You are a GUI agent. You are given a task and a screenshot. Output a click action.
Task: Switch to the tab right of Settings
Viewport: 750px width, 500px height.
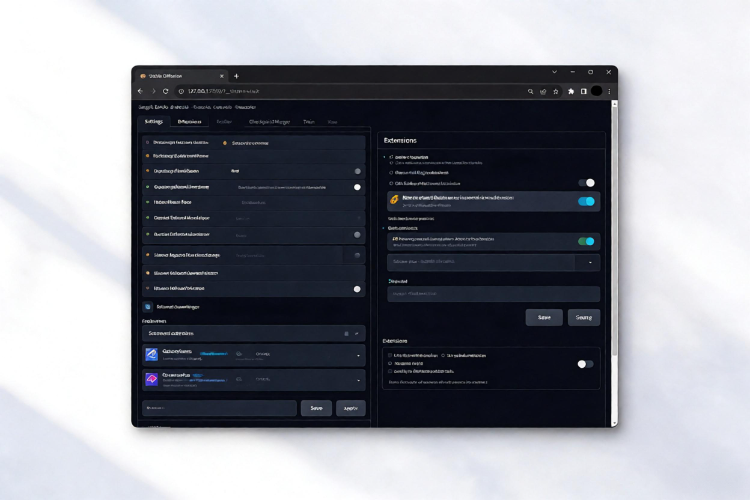click(x=189, y=122)
